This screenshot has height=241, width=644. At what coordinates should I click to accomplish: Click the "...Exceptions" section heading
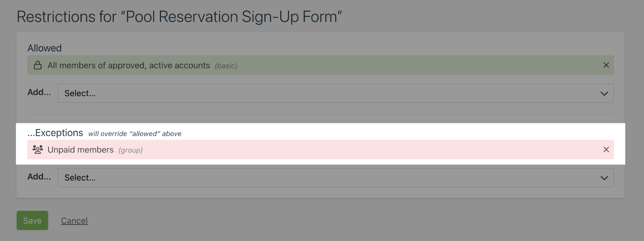55,133
